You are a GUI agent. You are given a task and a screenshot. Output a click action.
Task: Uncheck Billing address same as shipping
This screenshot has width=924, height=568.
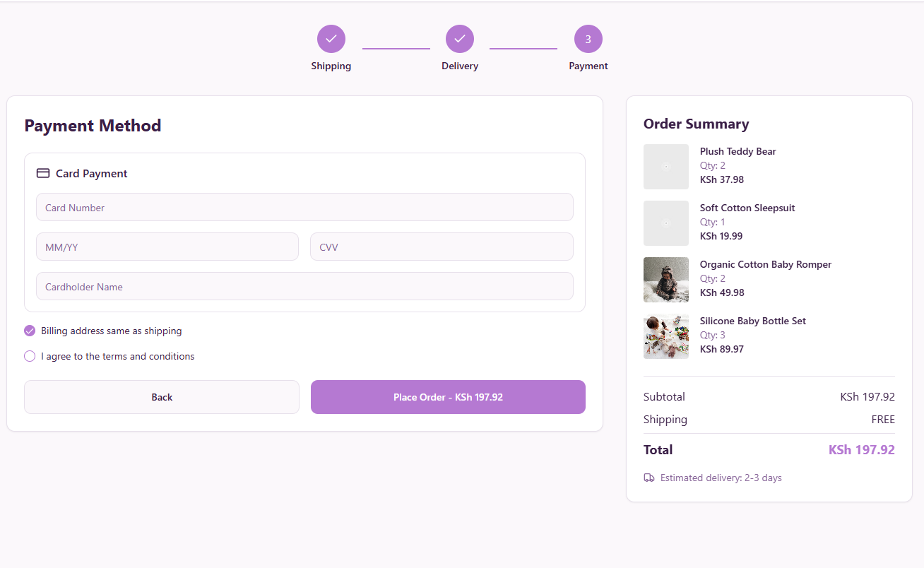30,331
